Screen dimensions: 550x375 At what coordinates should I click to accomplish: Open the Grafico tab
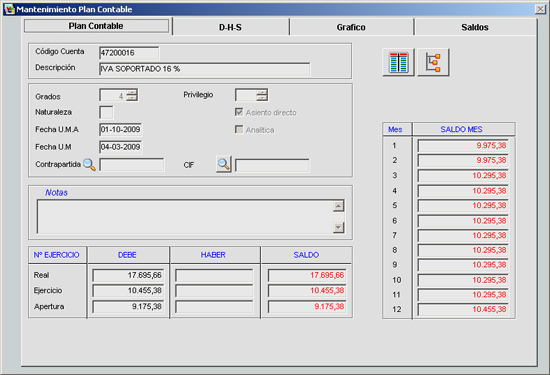coord(351,27)
